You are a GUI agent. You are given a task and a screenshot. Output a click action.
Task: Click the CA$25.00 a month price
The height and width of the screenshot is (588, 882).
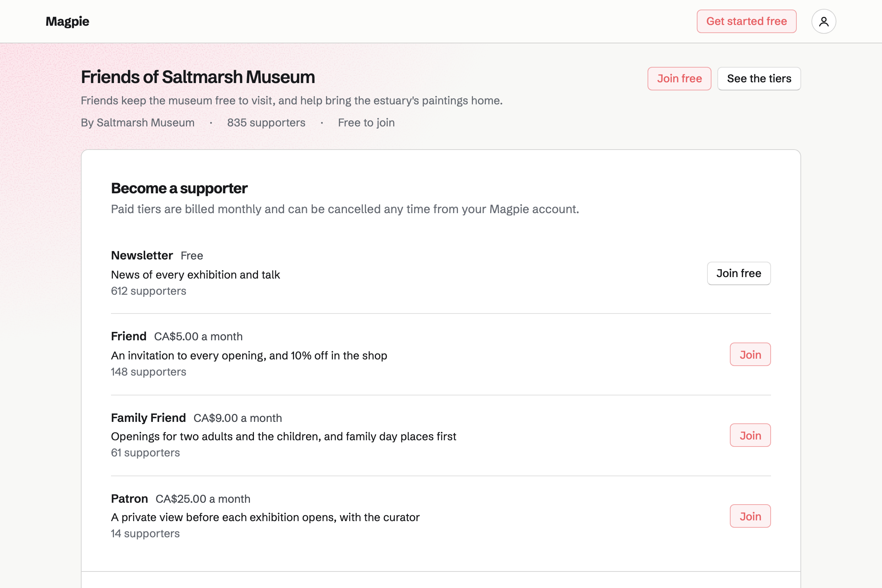[203, 499]
